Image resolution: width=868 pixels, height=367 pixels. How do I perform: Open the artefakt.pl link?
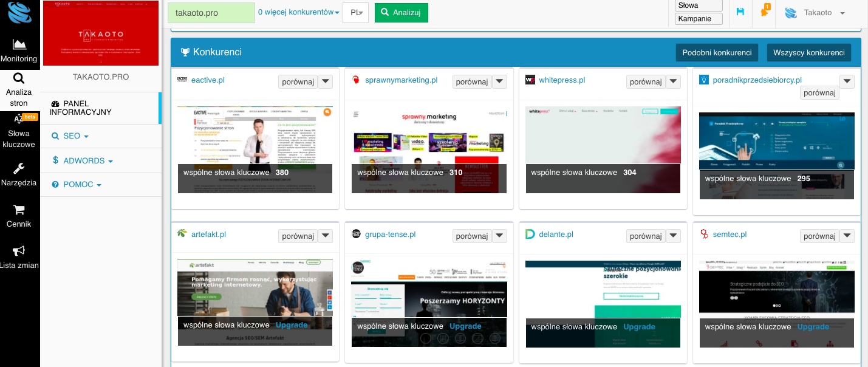[208, 234]
